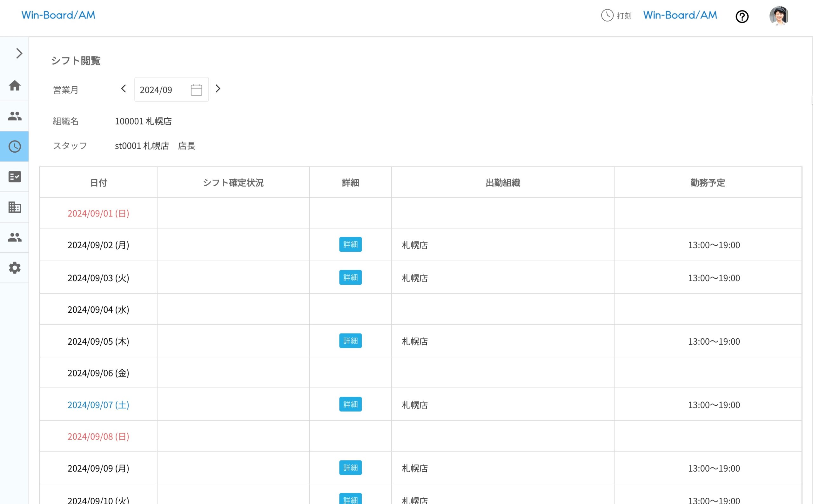Image resolution: width=813 pixels, height=504 pixels.
Task: Go to previous month with left chevron
Action: click(x=123, y=89)
